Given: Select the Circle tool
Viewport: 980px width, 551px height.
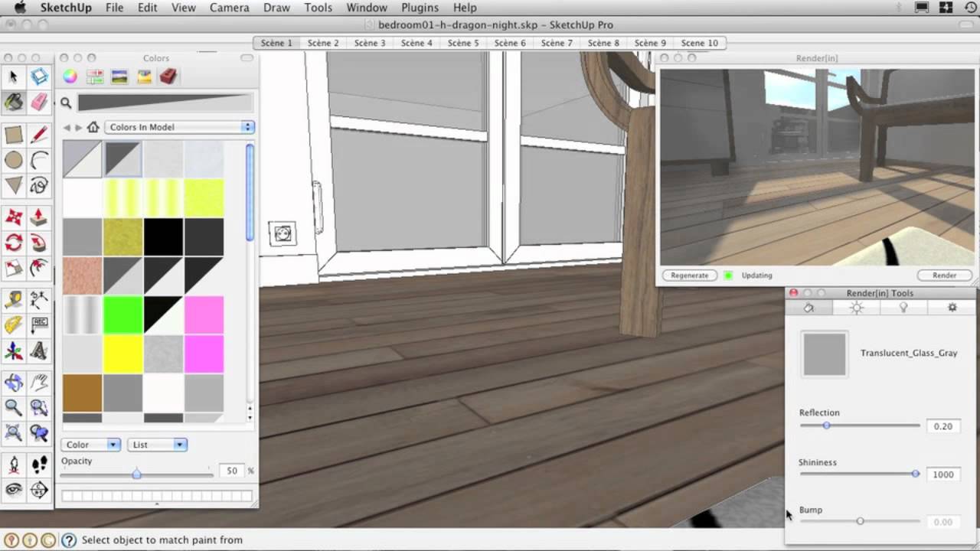Looking at the screenshot, I should [x=13, y=160].
